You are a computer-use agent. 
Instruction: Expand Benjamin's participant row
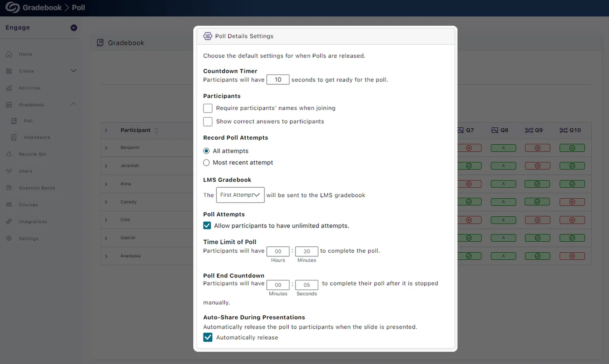(106, 148)
